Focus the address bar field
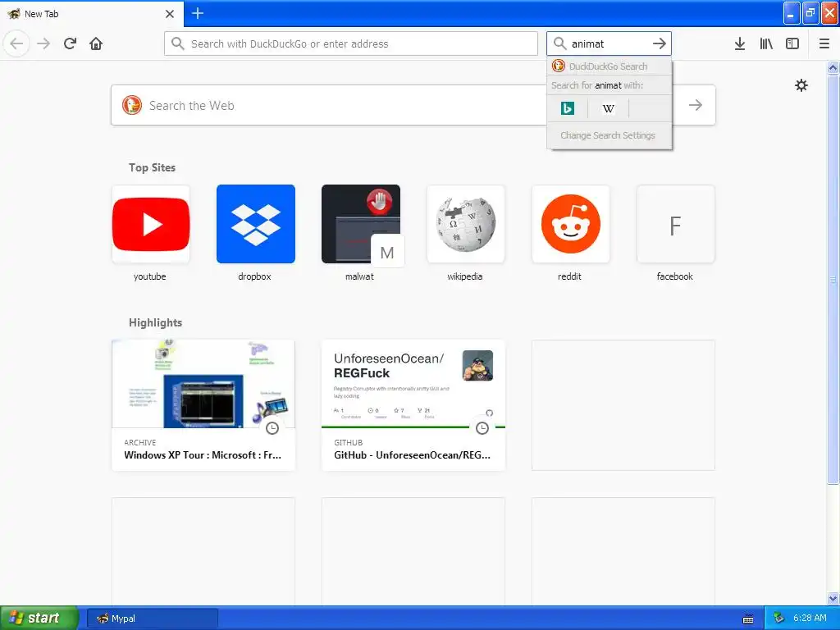 point(351,43)
